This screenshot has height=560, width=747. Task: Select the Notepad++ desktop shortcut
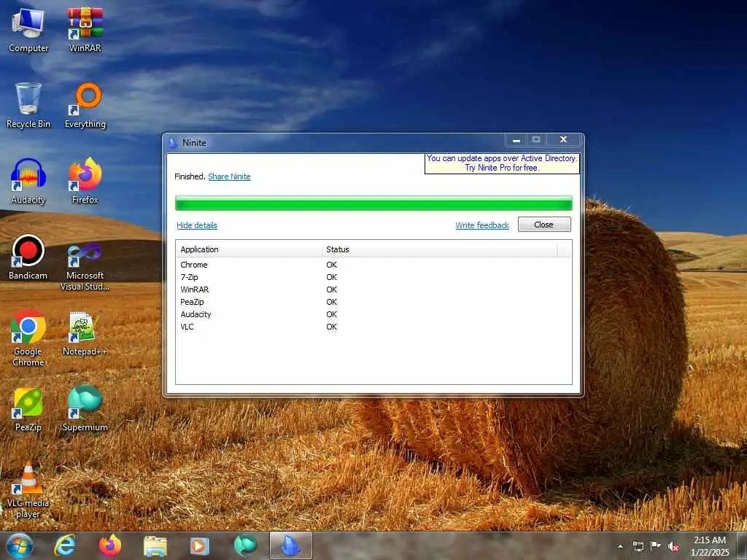pyautogui.click(x=85, y=333)
